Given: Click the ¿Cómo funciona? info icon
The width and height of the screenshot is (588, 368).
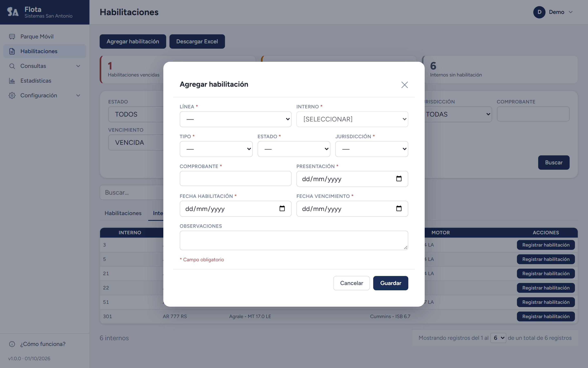Looking at the screenshot, I should [x=12, y=344].
